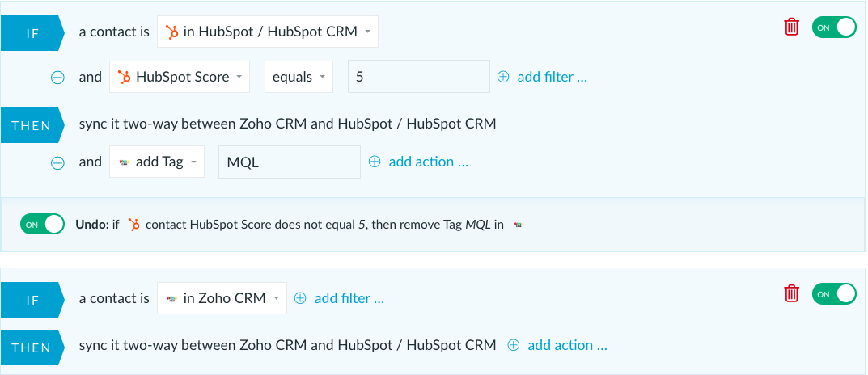Open the equals operator dropdown

299,76
